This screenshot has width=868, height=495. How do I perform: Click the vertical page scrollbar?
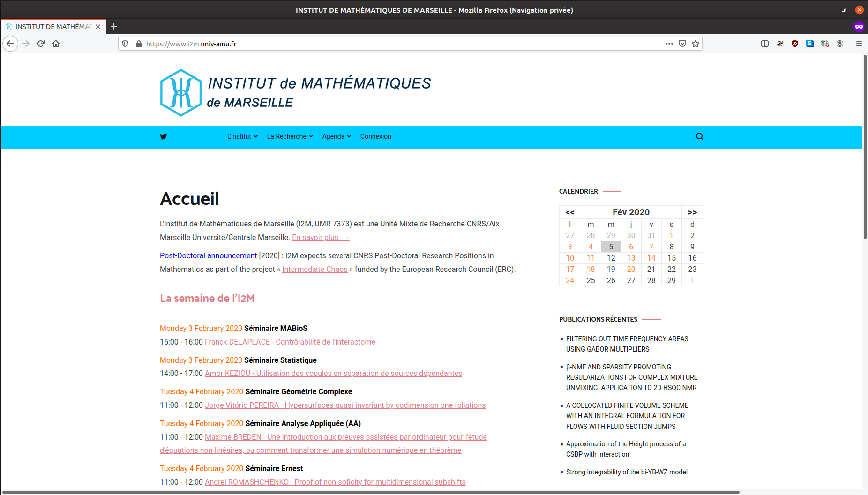[x=865, y=147]
